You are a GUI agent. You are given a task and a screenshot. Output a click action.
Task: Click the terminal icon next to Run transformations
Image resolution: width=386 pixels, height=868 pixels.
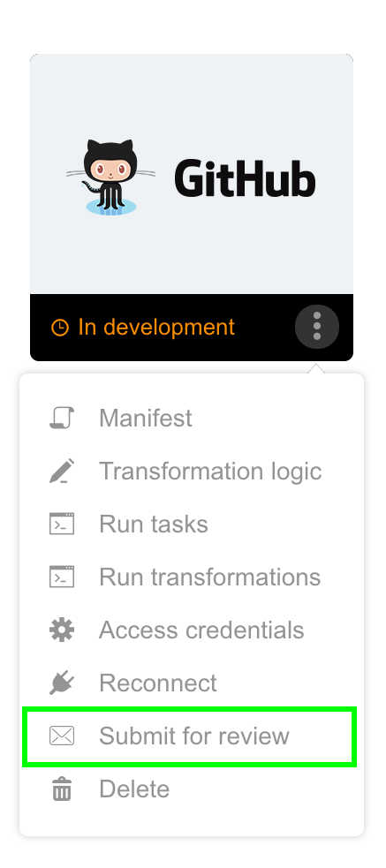[x=62, y=577]
